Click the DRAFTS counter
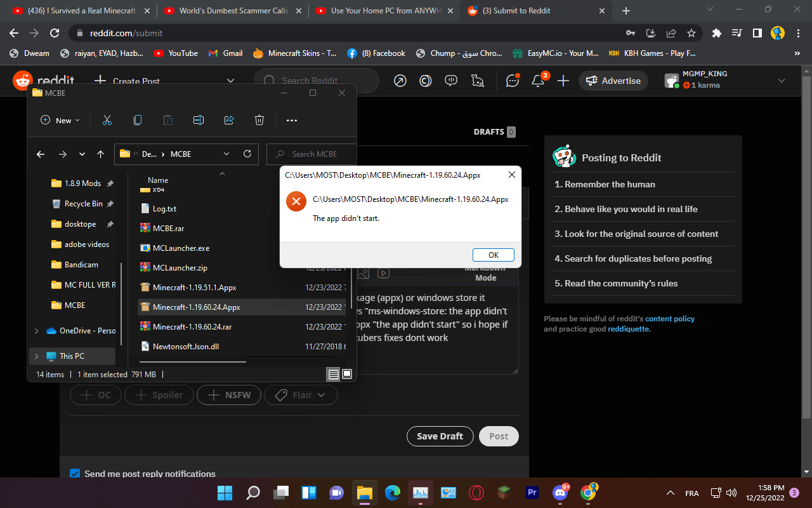Screen dimensions: 812x508 tap(494, 132)
